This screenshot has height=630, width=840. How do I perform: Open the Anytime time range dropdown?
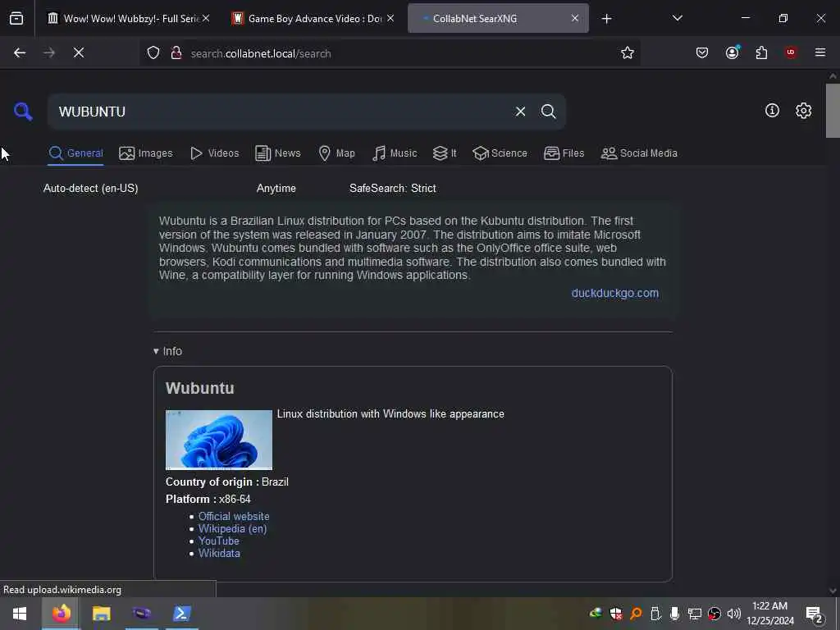tap(276, 189)
